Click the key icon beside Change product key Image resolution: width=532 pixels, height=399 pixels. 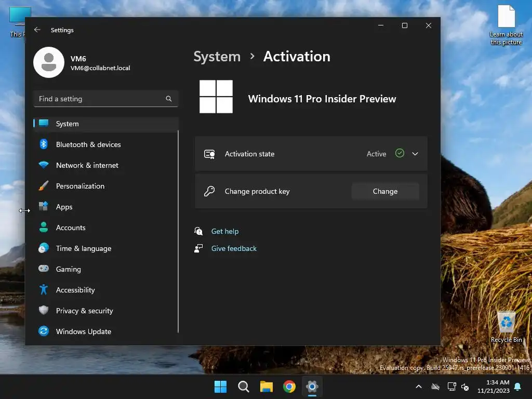[x=209, y=191]
